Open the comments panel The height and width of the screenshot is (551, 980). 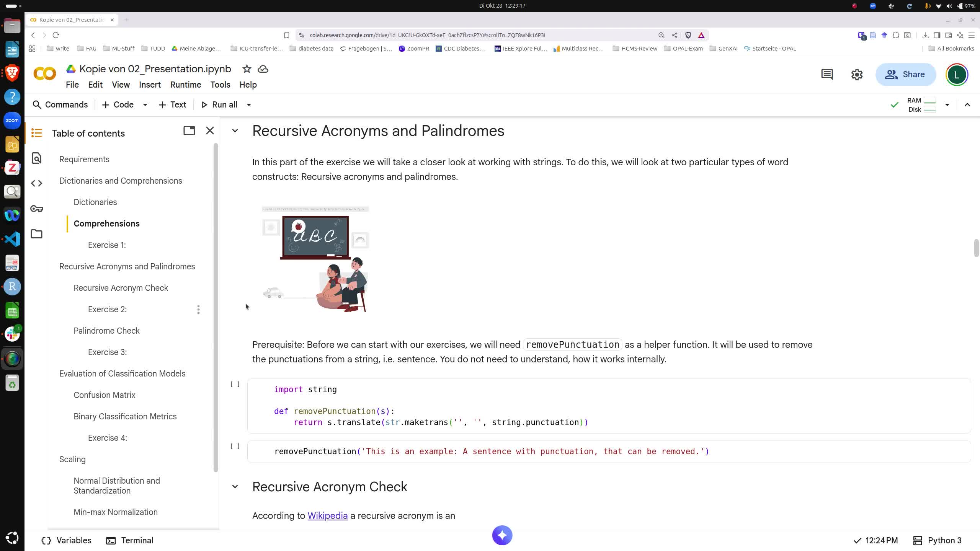(x=827, y=74)
